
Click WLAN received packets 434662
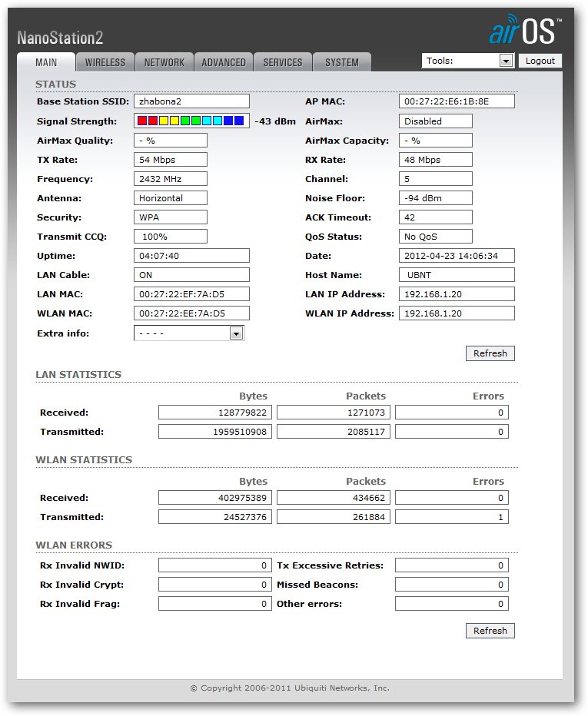point(334,498)
